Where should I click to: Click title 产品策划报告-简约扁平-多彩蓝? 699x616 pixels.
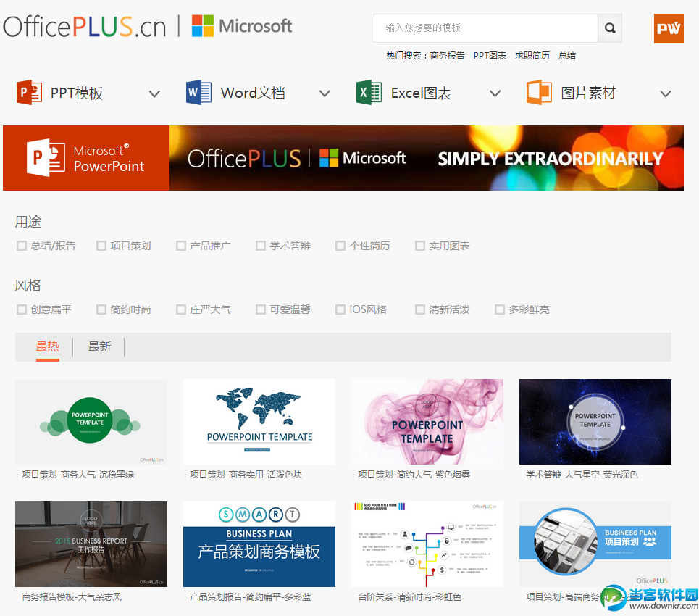pyautogui.click(x=251, y=597)
